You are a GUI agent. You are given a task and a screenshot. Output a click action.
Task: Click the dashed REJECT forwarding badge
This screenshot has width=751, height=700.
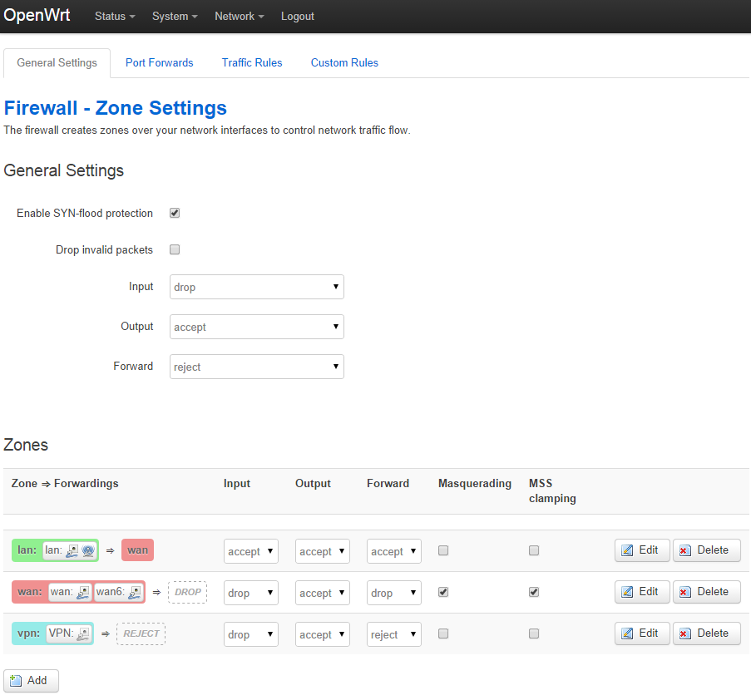point(141,634)
